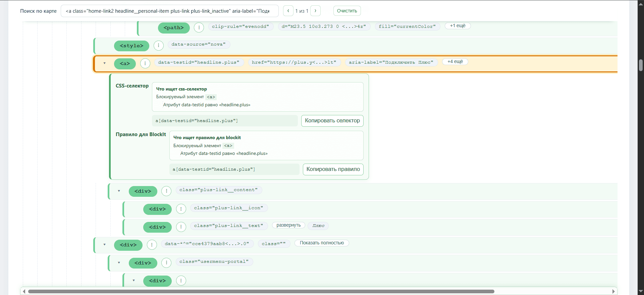The width and height of the screenshot is (644, 295).
Task: Collapse the usermenu-portal div node
Action: (119, 263)
